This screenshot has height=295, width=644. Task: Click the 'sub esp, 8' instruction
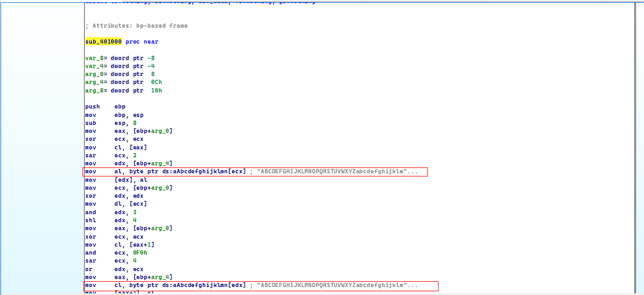pyautogui.click(x=110, y=123)
